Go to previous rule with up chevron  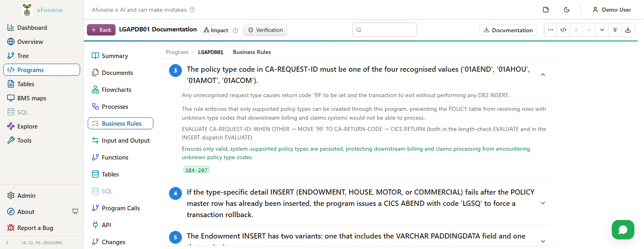coord(589,30)
